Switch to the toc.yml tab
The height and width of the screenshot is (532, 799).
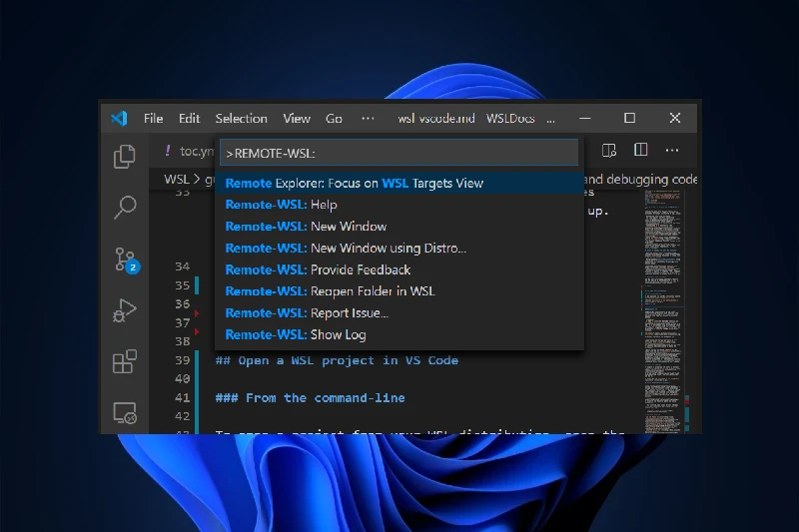point(190,151)
